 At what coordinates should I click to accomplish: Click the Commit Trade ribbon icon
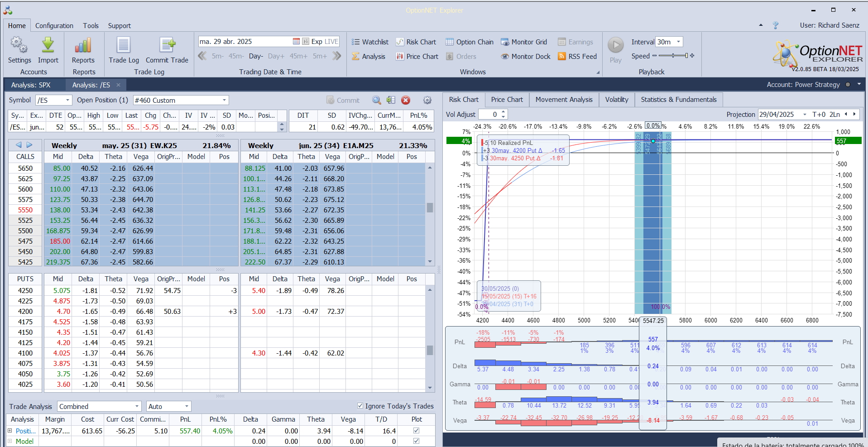pos(167,45)
